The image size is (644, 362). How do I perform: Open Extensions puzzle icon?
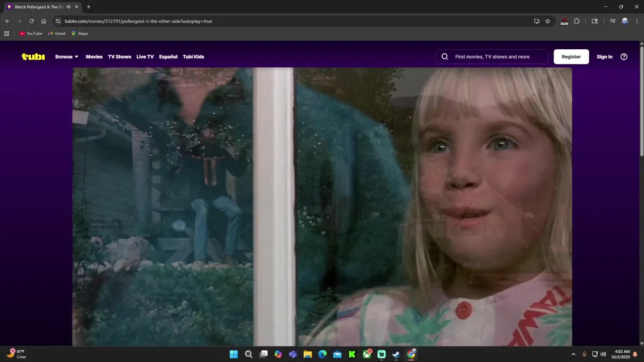tap(577, 21)
